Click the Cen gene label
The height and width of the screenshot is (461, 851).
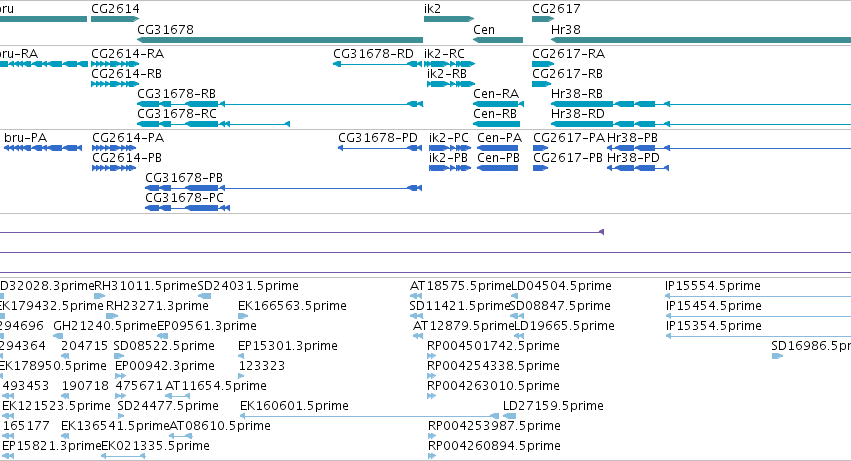pyautogui.click(x=484, y=29)
